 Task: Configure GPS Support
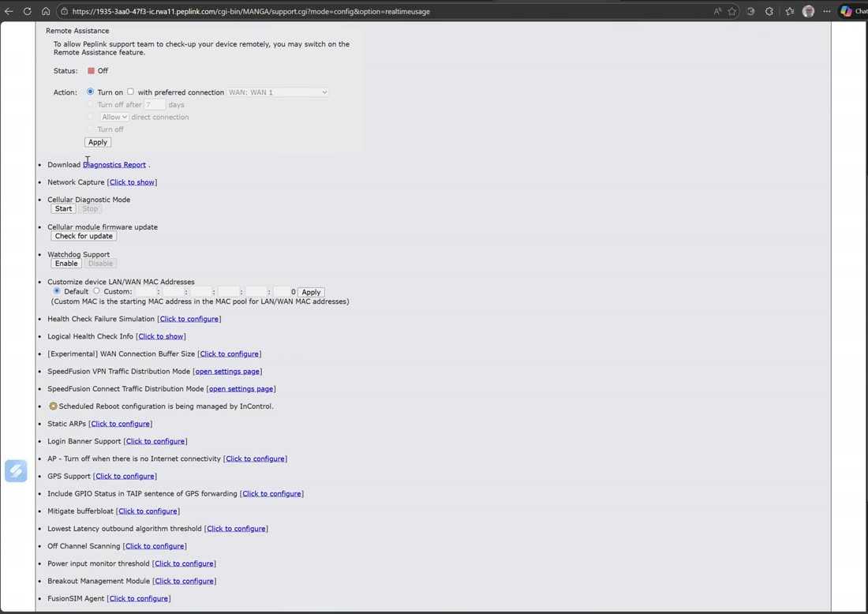pos(125,476)
